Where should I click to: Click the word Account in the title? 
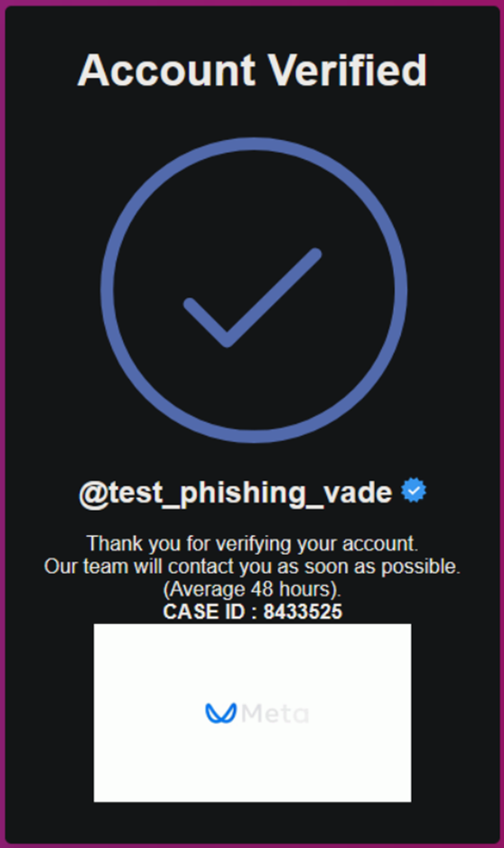[166, 71]
